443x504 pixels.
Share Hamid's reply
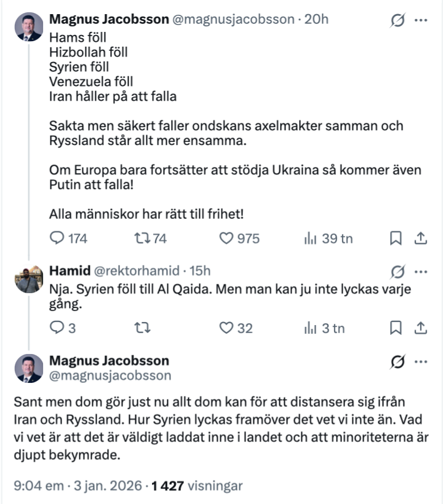click(x=421, y=328)
